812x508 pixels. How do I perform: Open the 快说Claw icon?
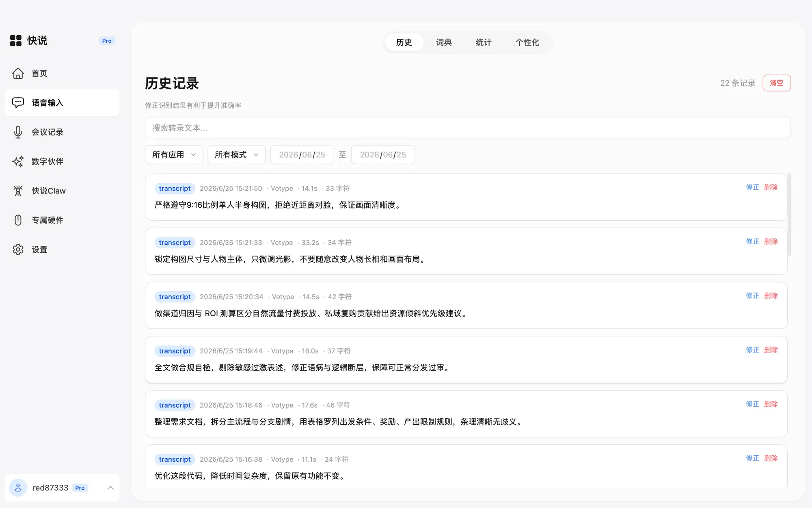18,191
